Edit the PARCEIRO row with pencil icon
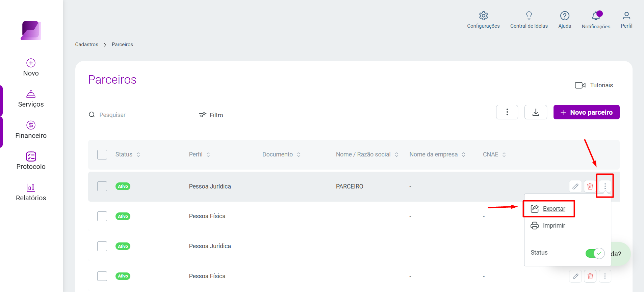The width and height of the screenshot is (644, 292). 575,186
